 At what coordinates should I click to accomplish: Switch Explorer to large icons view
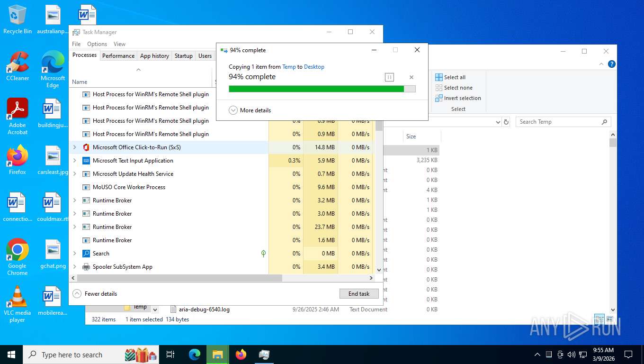click(x=609, y=319)
